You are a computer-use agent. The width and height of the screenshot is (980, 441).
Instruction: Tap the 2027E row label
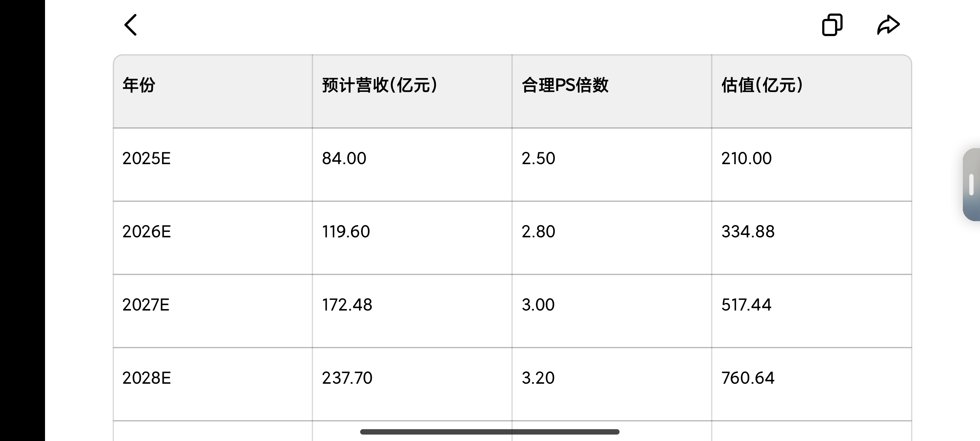146,305
